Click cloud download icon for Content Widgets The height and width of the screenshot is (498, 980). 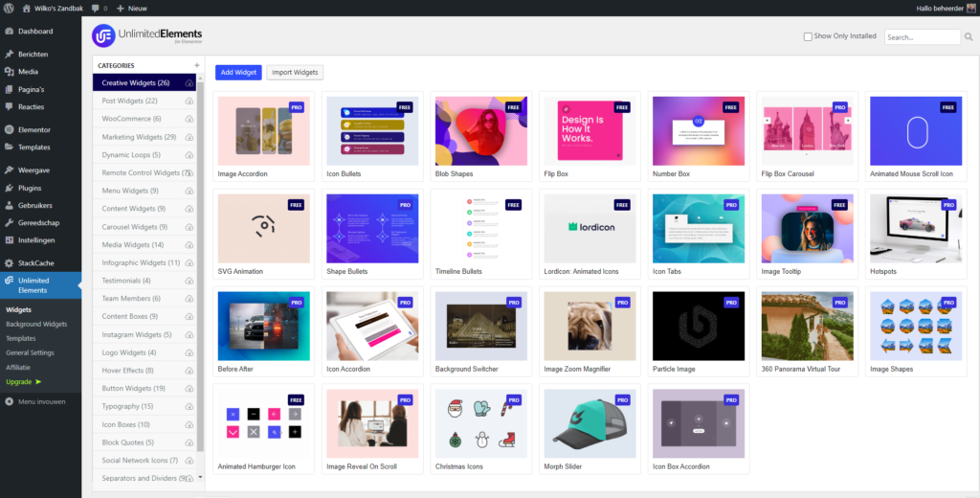point(189,209)
